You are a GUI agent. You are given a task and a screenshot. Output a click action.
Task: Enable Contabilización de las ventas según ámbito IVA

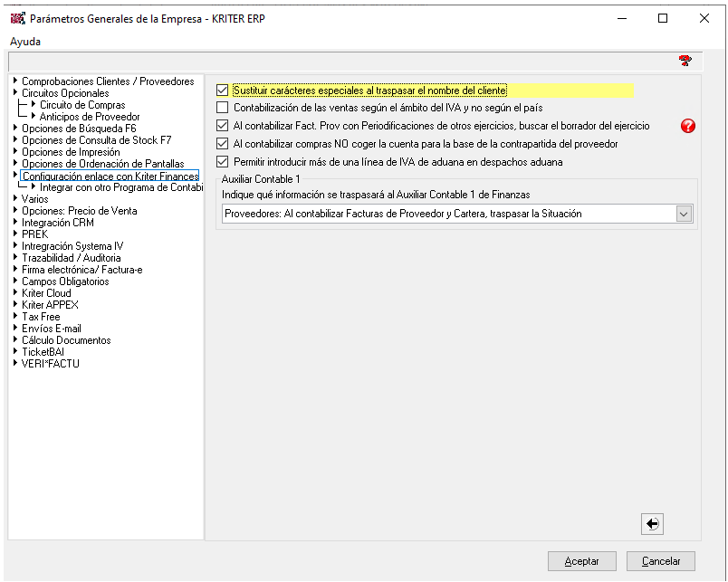(x=223, y=108)
